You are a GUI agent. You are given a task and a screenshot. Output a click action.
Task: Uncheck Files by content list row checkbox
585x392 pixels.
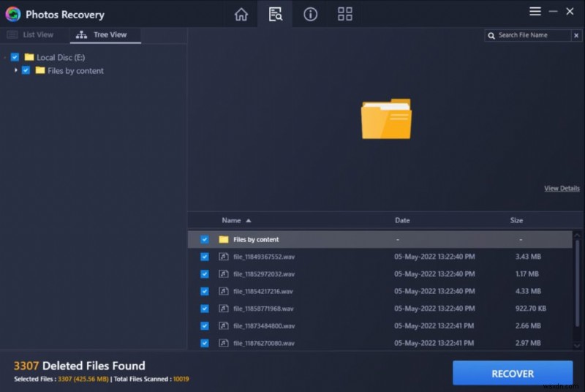205,239
